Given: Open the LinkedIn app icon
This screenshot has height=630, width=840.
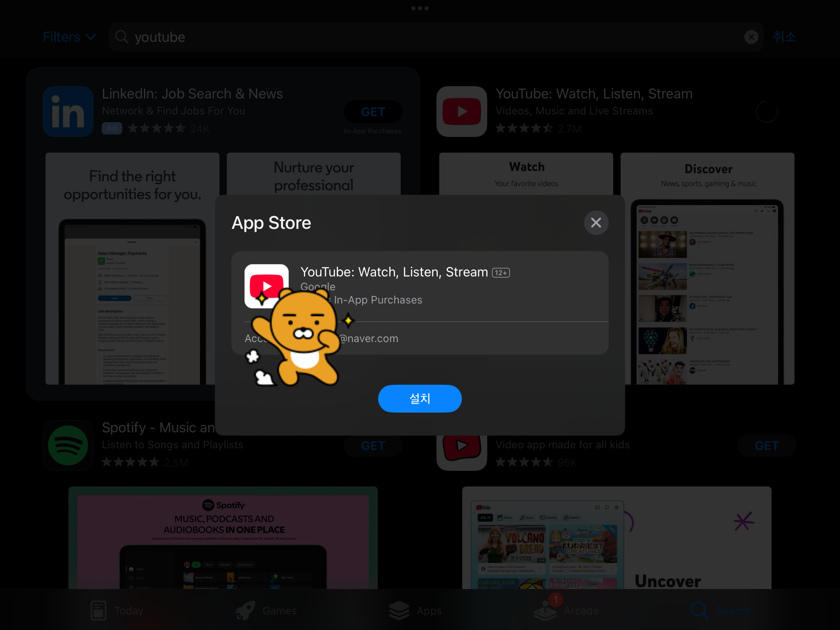Looking at the screenshot, I should tap(68, 111).
